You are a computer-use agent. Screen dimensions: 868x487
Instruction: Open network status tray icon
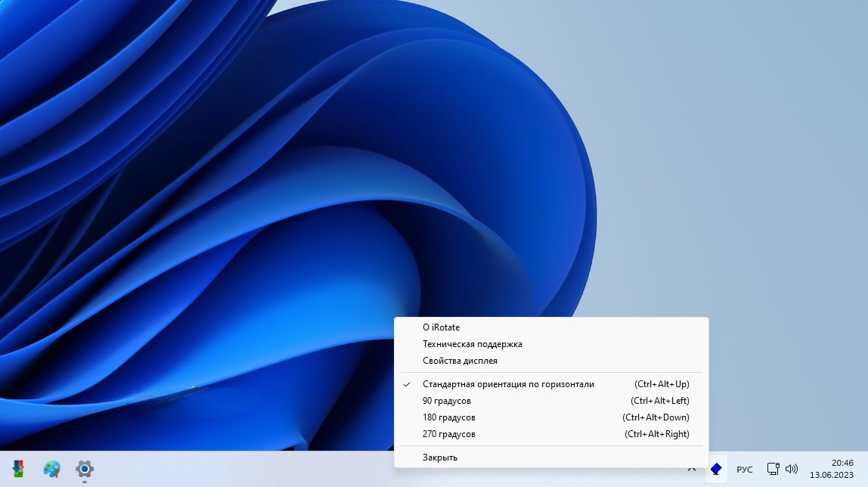coord(773,469)
